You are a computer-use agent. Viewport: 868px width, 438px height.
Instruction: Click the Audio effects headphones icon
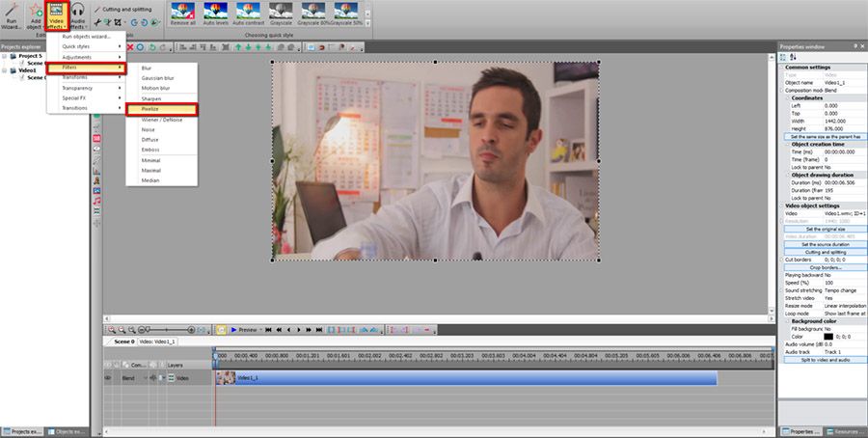[x=77, y=15]
